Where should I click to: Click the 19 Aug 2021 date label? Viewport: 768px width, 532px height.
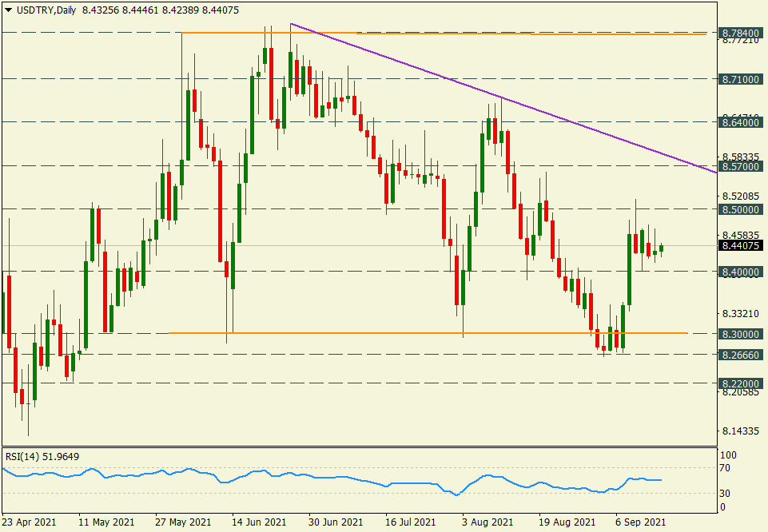coord(567,522)
